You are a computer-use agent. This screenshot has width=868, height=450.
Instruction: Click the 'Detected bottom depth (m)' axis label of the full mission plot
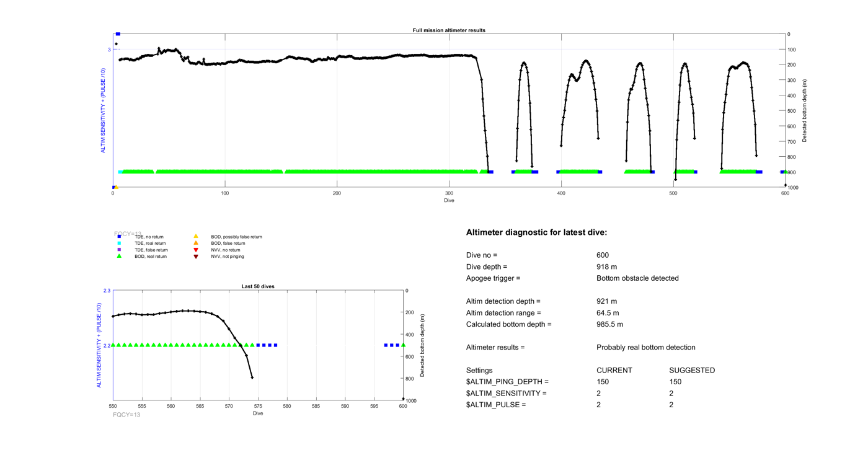pos(805,111)
